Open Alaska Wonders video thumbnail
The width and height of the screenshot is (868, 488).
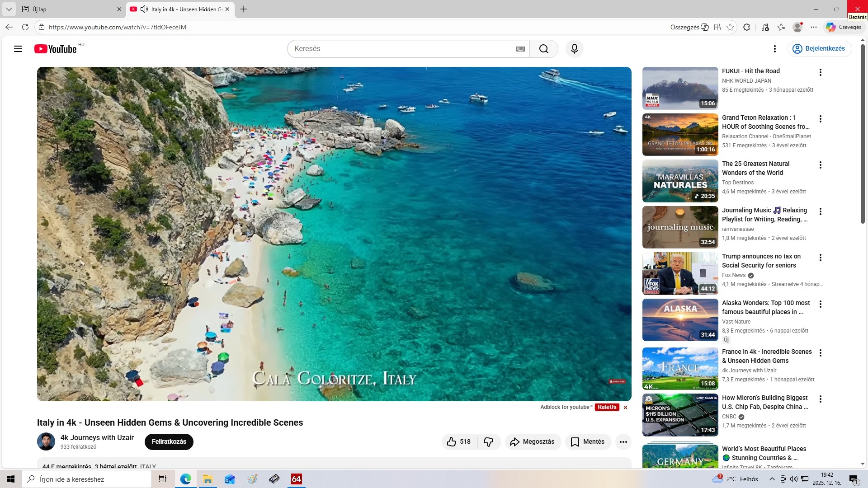coord(680,319)
